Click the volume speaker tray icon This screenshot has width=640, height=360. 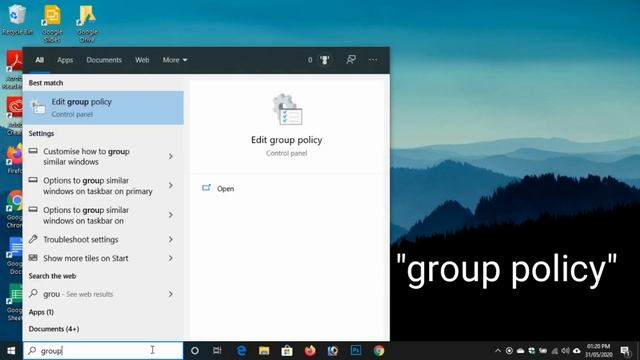(565, 351)
